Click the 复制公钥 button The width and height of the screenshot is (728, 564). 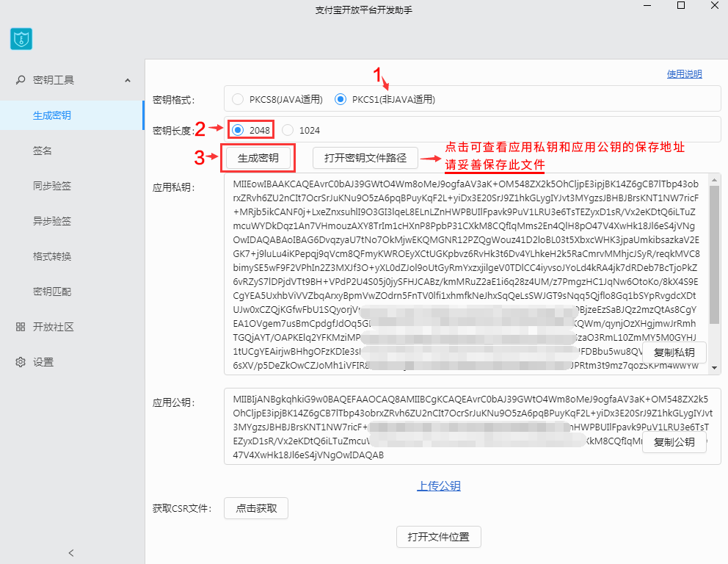click(x=674, y=442)
